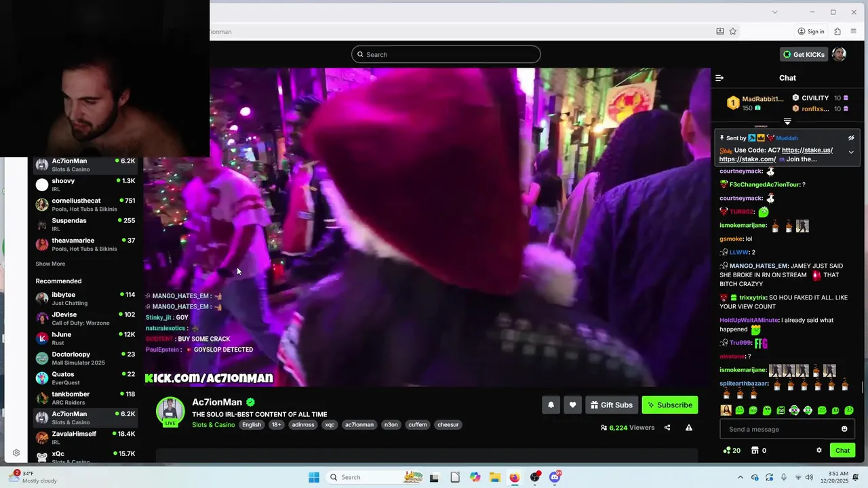The width and height of the screenshot is (868, 488).
Task: Open JDevise recommended channel
Action: point(85,319)
